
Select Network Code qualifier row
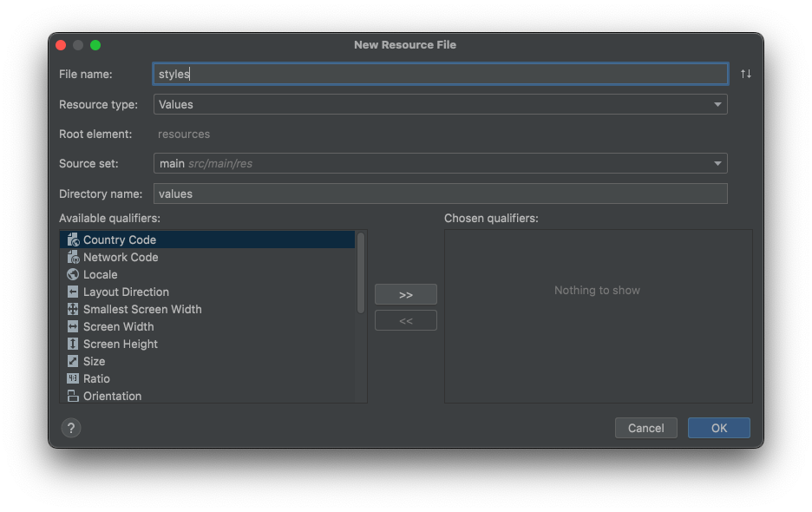[207, 257]
